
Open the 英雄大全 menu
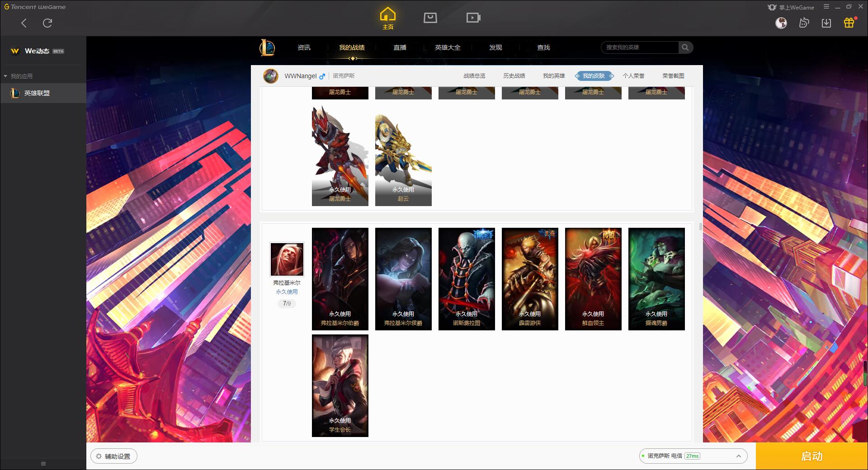(448, 47)
